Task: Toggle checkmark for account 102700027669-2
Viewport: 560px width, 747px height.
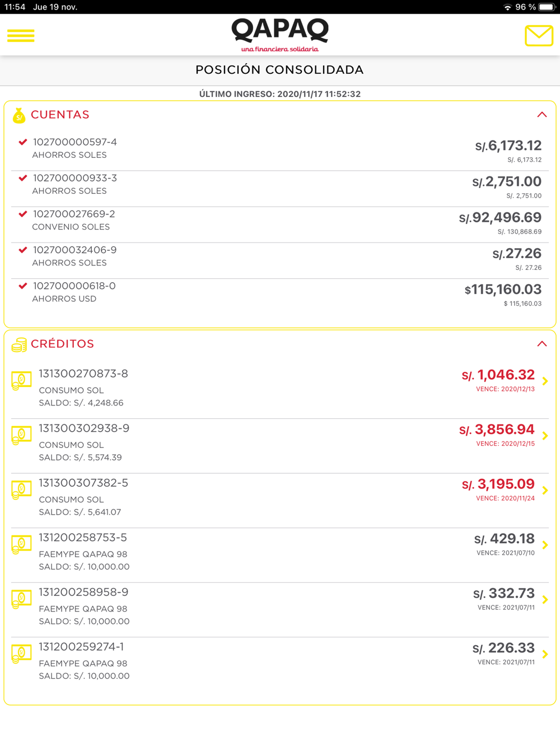Action: click(x=23, y=214)
